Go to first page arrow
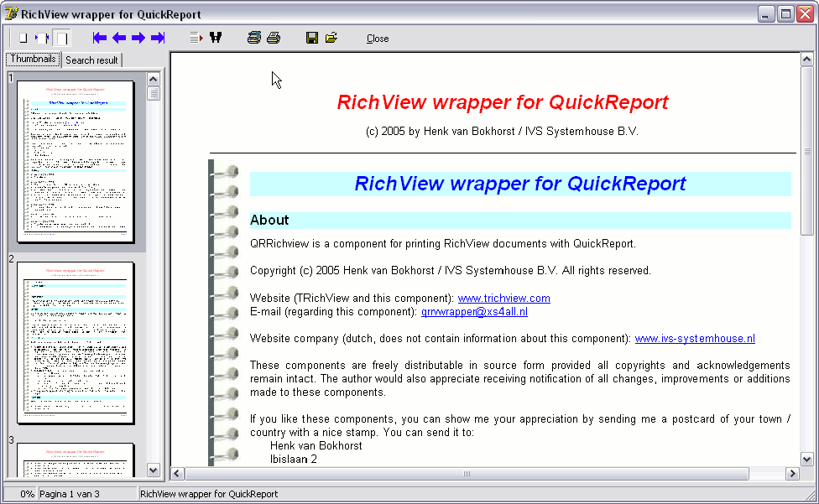Screen dimensions: 819x504 coord(100,38)
